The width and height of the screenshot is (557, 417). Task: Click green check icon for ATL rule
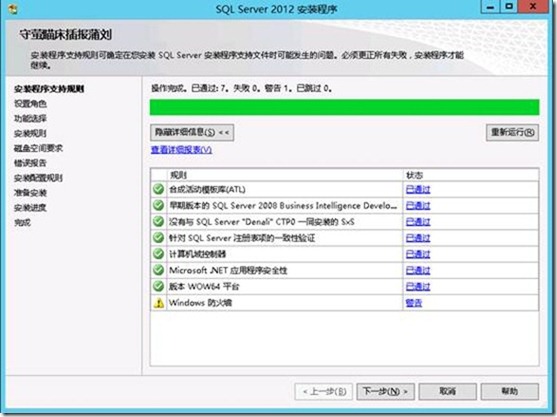point(158,189)
